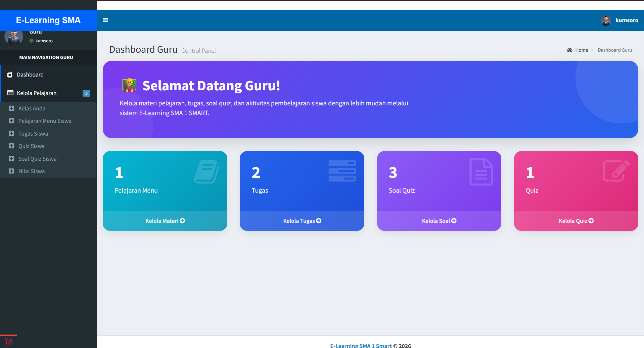The height and width of the screenshot is (348, 644).
Task: Click the sidebar user profile photo
Action: pyautogui.click(x=14, y=37)
